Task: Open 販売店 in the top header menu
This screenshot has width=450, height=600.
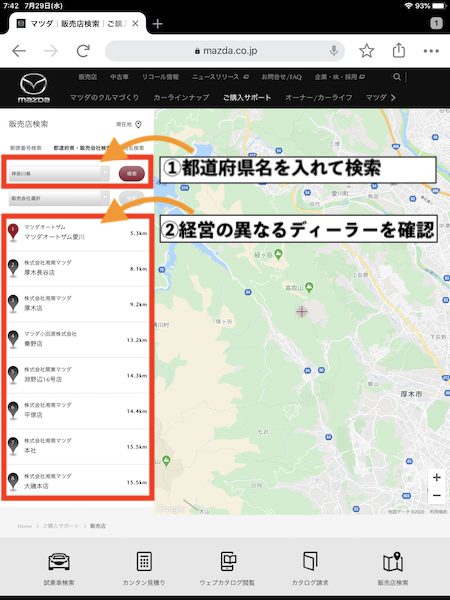Action: tap(88, 77)
